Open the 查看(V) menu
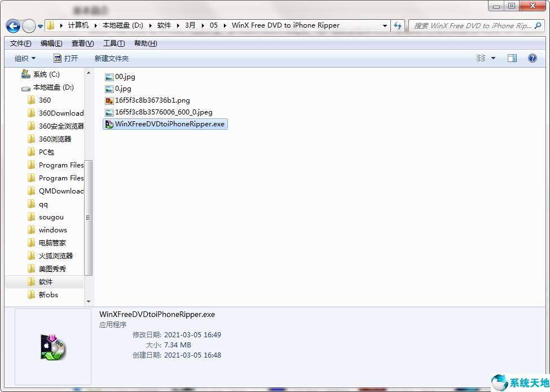Screen dimensions: 550x392 [82, 43]
